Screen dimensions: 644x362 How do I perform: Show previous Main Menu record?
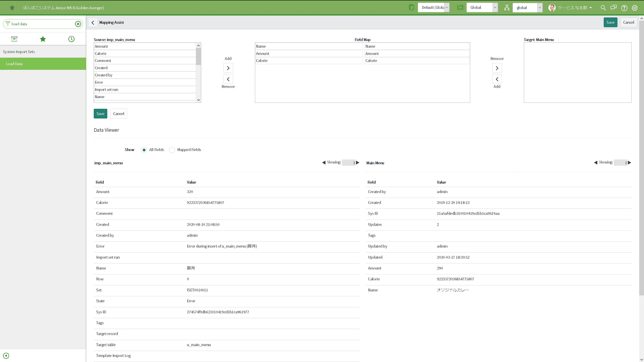point(595,163)
